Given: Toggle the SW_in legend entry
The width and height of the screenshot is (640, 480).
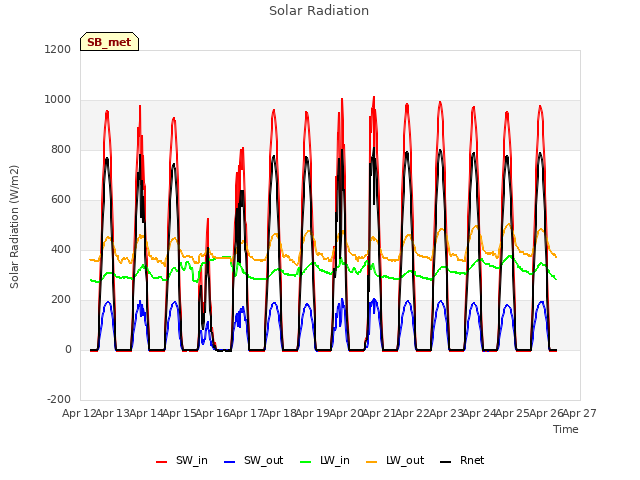Looking at the screenshot, I should point(182,460).
